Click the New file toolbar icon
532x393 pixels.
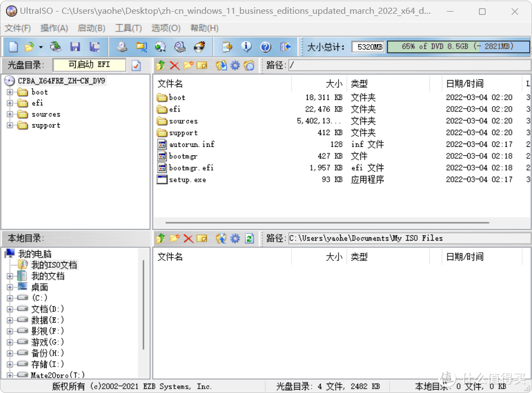click(x=13, y=47)
